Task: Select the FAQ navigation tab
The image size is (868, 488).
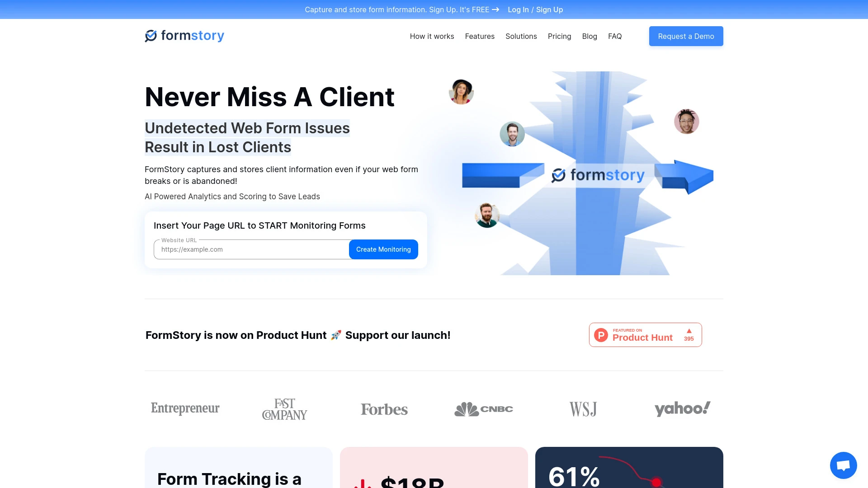Action: click(x=615, y=36)
